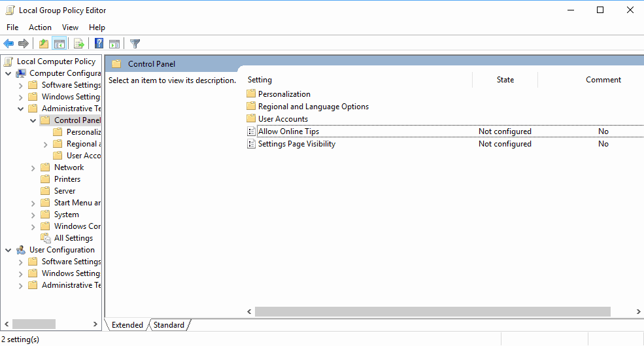Click the Computer Configuration tree icon
This screenshot has height=346, width=644.
[21, 73]
